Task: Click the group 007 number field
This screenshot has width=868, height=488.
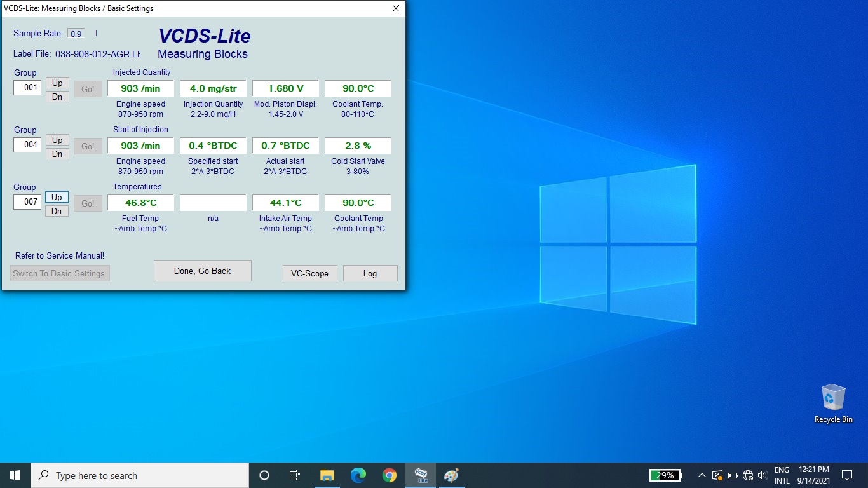Action: click(x=28, y=202)
